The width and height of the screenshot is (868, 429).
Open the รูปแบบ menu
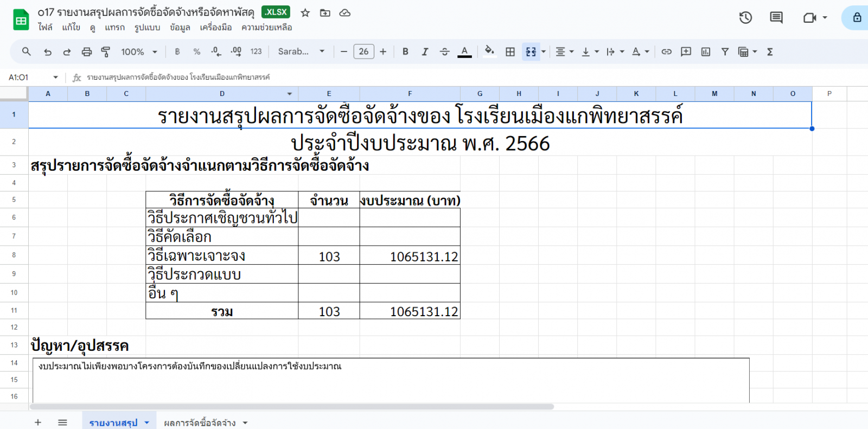point(147,27)
